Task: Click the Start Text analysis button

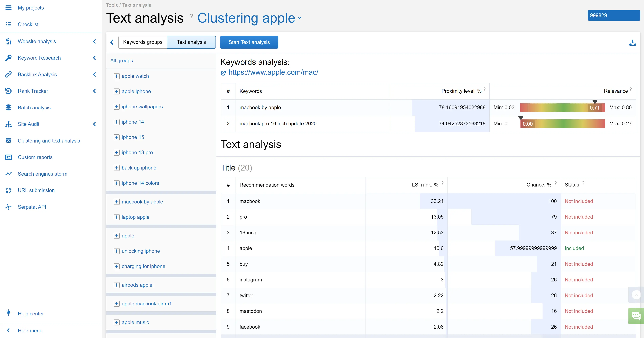Action: [249, 42]
